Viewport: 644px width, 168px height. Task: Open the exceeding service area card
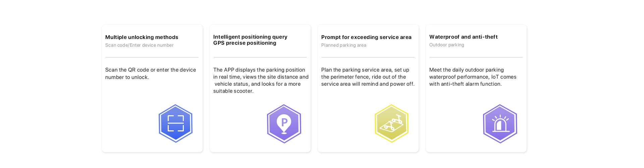point(368,88)
